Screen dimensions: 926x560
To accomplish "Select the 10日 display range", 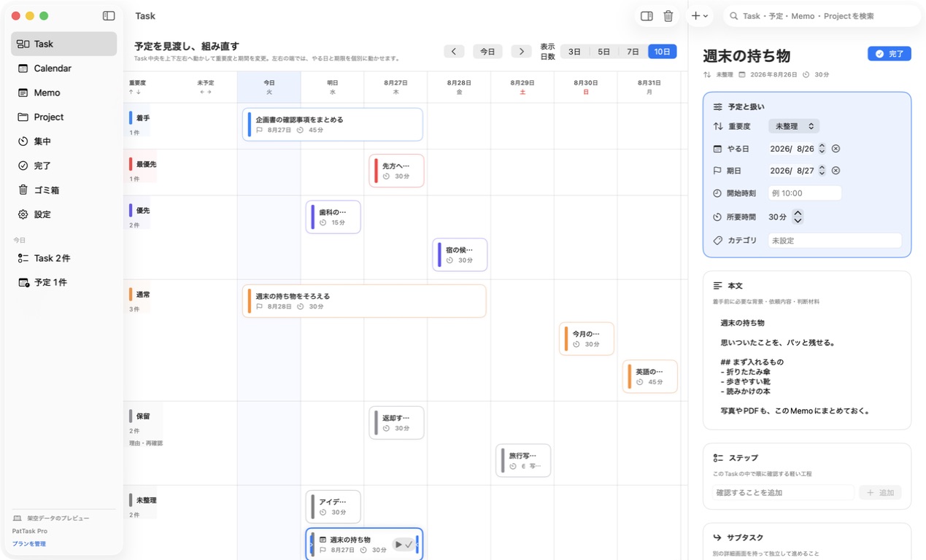I will 662,51.
